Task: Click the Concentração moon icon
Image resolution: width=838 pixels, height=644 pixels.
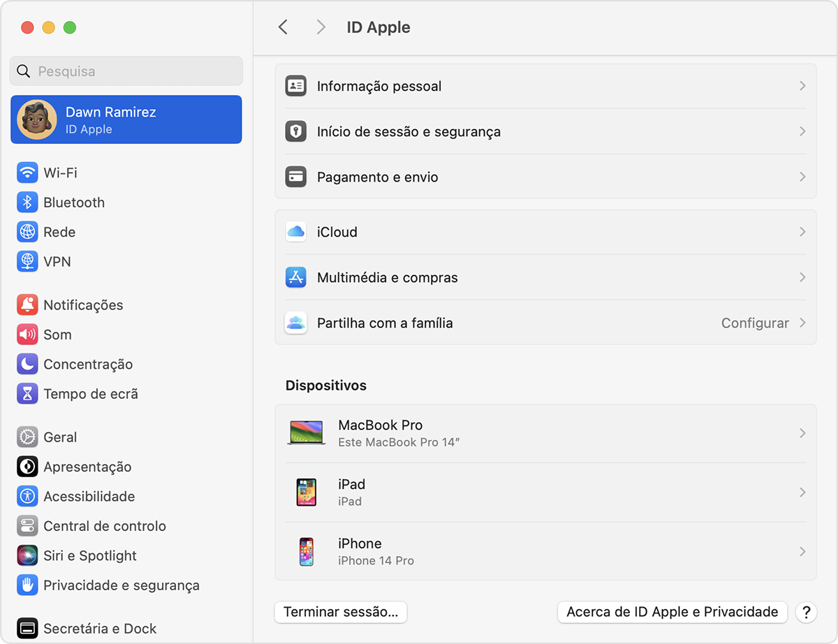Action: (x=27, y=364)
